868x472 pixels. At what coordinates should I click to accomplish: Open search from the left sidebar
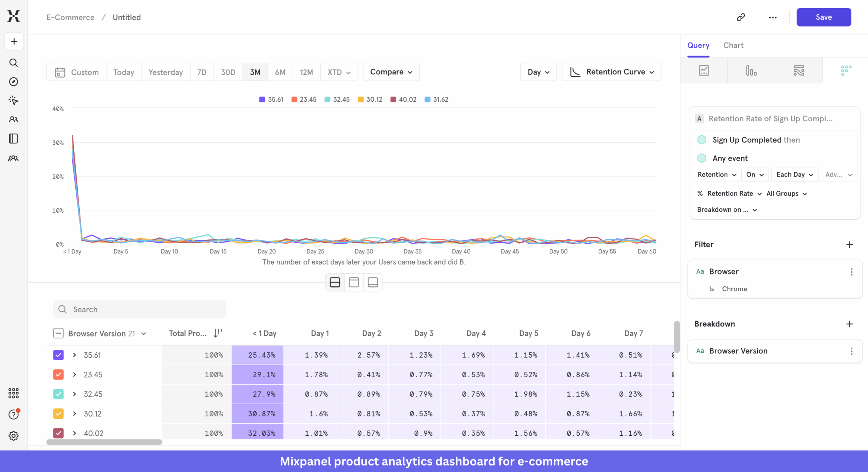click(x=14, y=62)
